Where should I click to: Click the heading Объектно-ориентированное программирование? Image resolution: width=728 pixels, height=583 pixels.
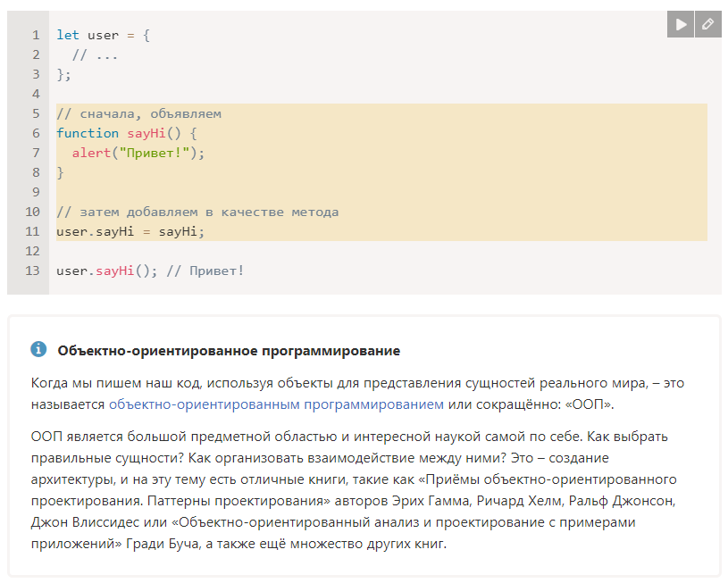(229, 351)
